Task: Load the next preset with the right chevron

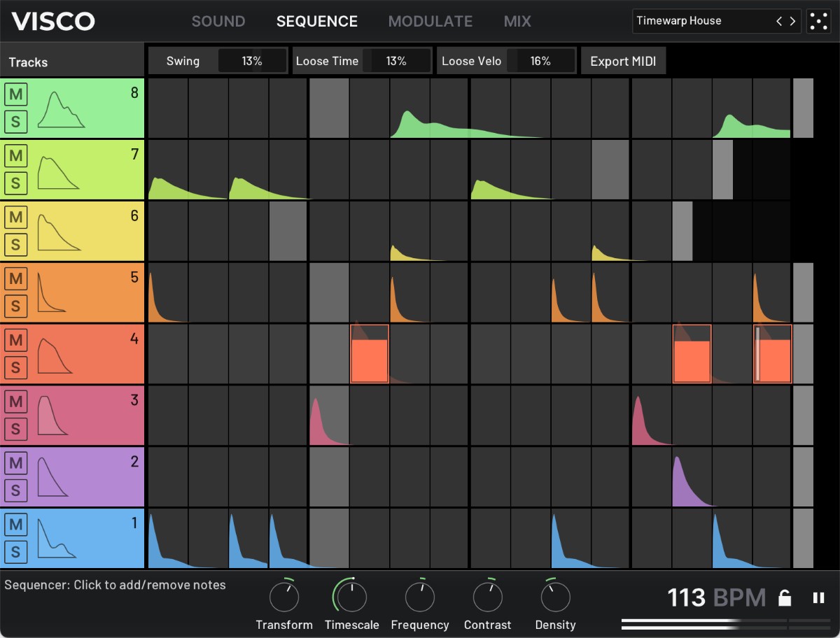Action: [x=792, y=21]
